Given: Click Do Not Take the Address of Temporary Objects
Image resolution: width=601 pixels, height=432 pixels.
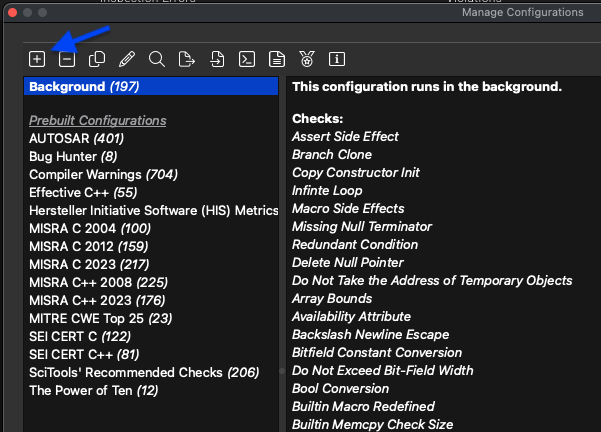Looking at the screenshot, I should [x=432, y=281].
